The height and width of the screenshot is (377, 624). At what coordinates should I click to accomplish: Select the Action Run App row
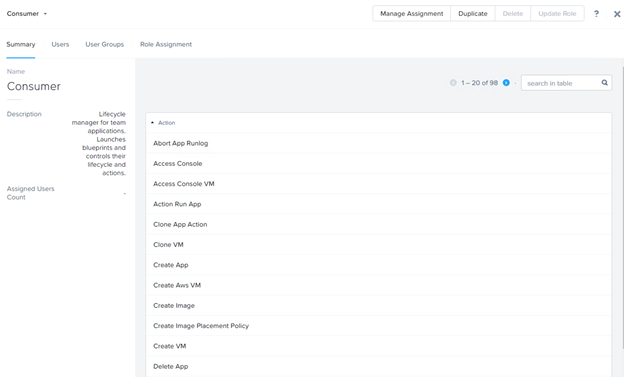pyautogui.click(x=378, y=204)
